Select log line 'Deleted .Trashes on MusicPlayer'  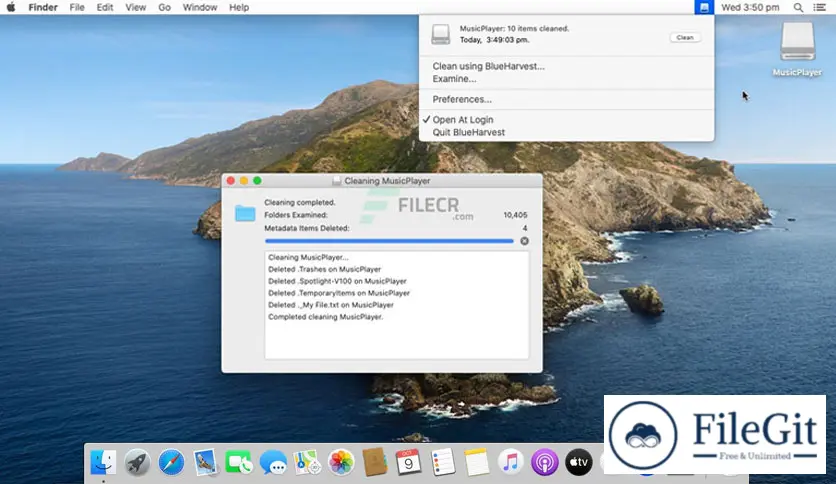324,269
